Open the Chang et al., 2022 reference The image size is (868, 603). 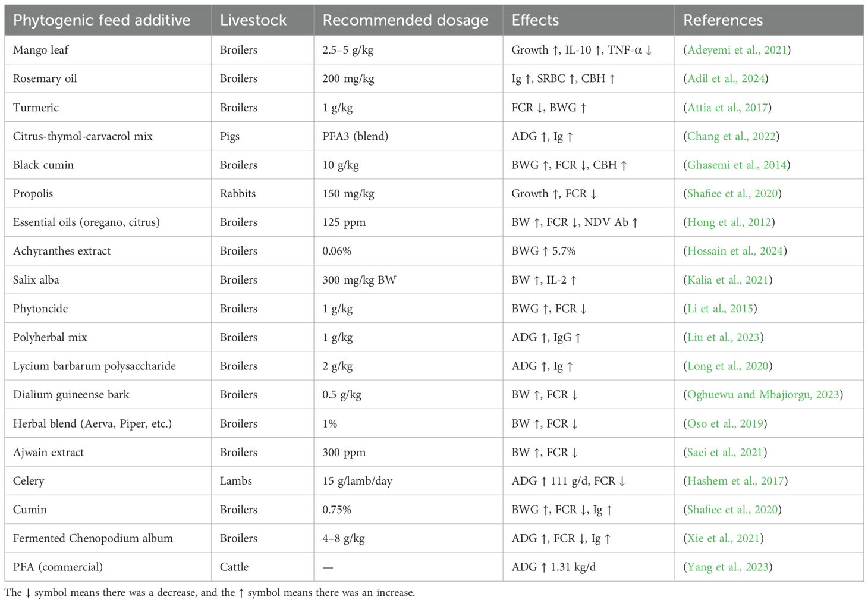731,136
